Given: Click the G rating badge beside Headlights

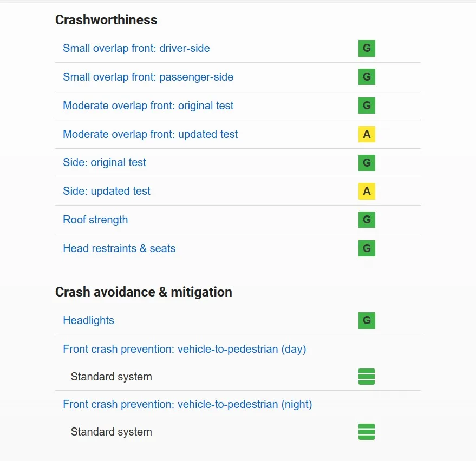Looking at the screenshot, I should (x=367, y=320).
